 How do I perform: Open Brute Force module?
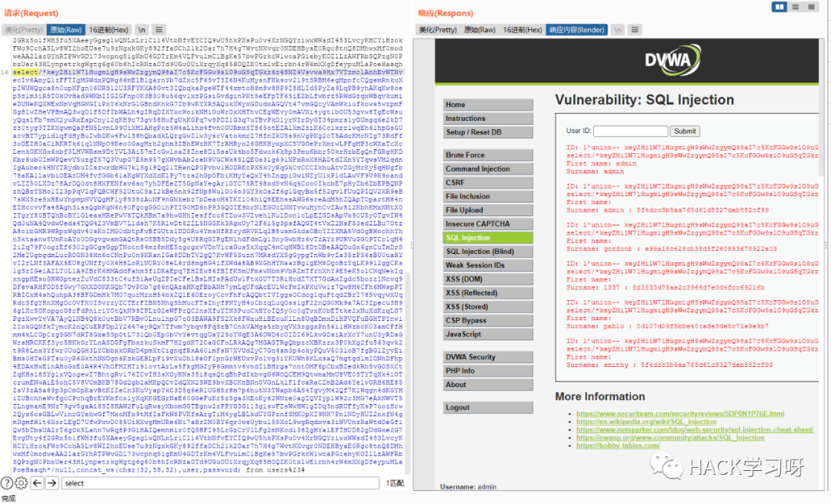pyautogui.click(x=488, y=155)
